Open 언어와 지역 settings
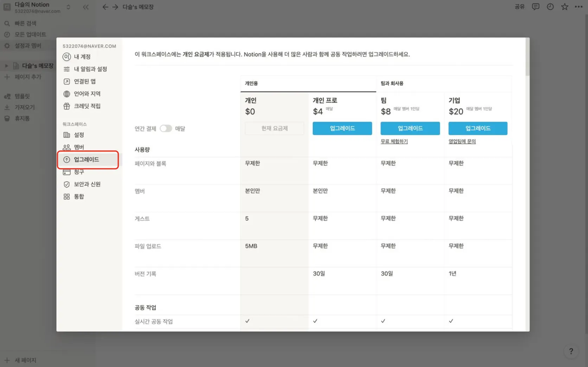The image size is (588, 367). pos(90,94)
